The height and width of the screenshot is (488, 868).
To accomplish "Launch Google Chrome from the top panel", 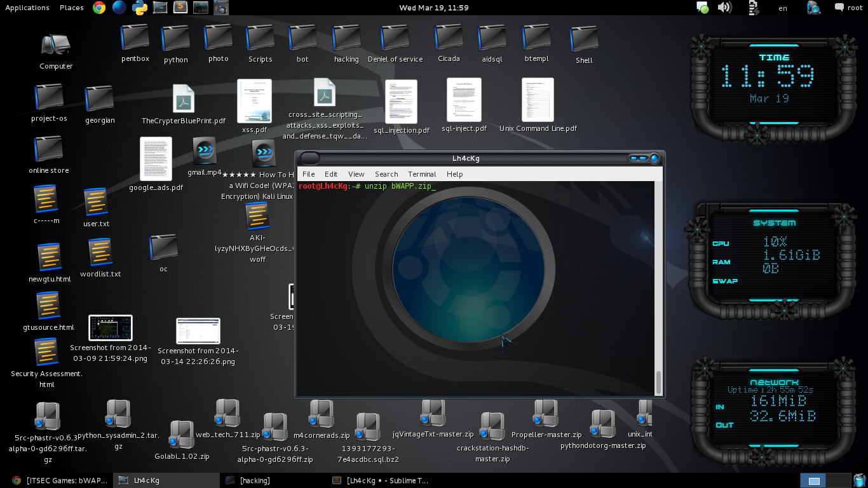I will [x=98, y=8].
